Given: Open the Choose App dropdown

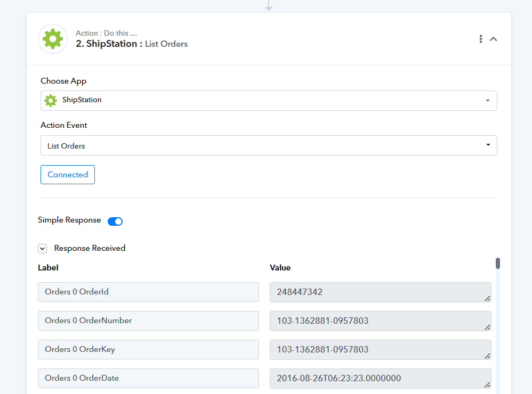Looking at the screenshot, I should (x=487, y=101).
